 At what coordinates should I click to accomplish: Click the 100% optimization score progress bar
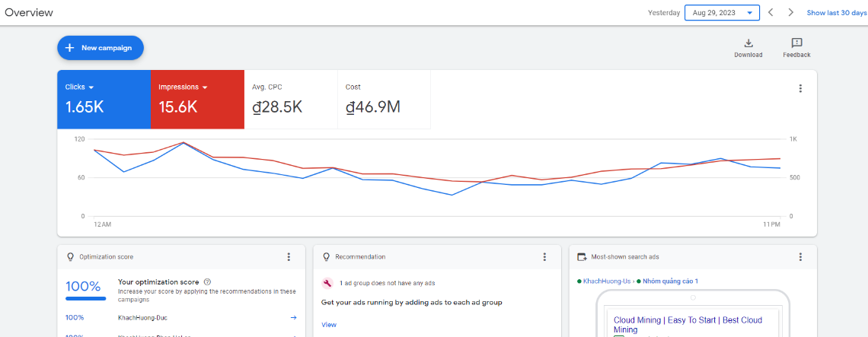click(86, 299)
